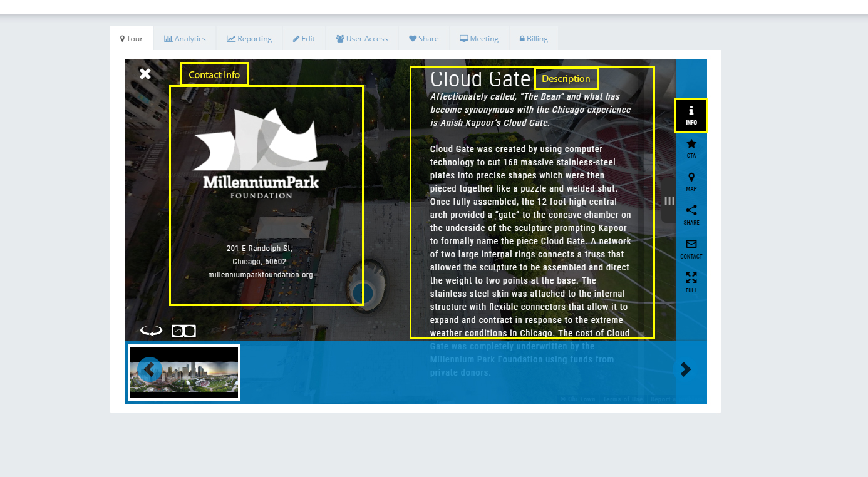The image size is (868, 477).
Task: Enter fullscreen with the FULL icon
Action: (691, 282)
